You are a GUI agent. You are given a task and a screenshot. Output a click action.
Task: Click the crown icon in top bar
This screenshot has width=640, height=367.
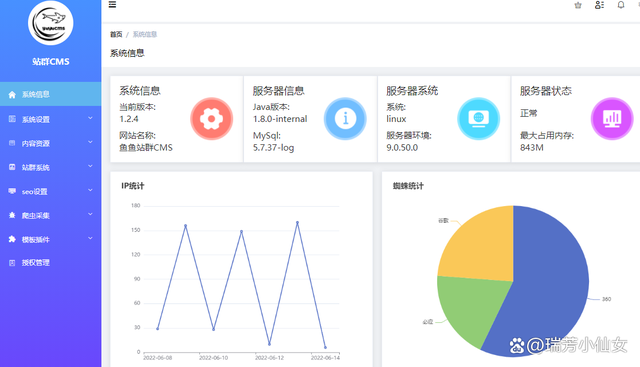pos(578,5)
